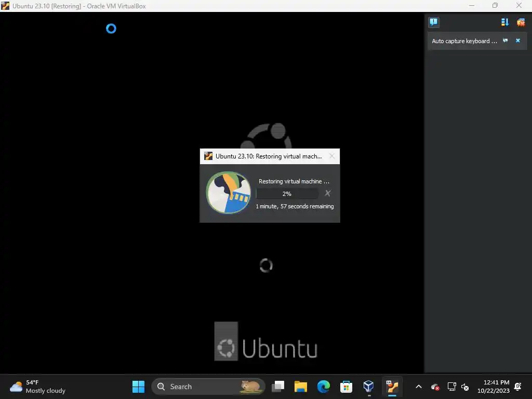This screenshot has height=399, width=532.
Task: Click the running Ubuntu VM taskbar icon
Action: click(392, 387)
